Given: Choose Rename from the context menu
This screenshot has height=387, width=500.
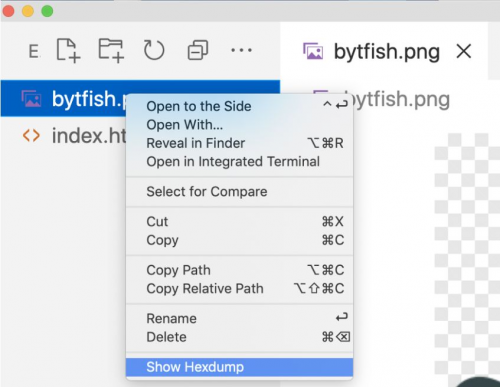Looking at the screenshot, I should pos(239,318).
